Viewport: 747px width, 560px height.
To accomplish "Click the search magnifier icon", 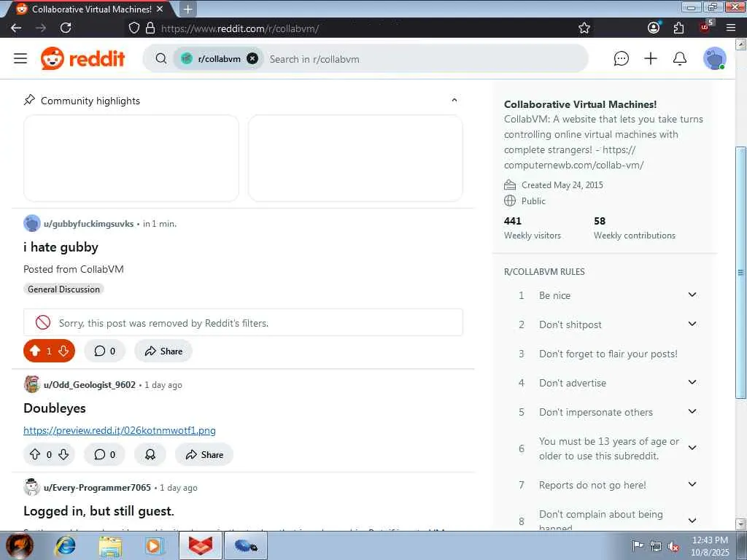I will tap(161, 58).
